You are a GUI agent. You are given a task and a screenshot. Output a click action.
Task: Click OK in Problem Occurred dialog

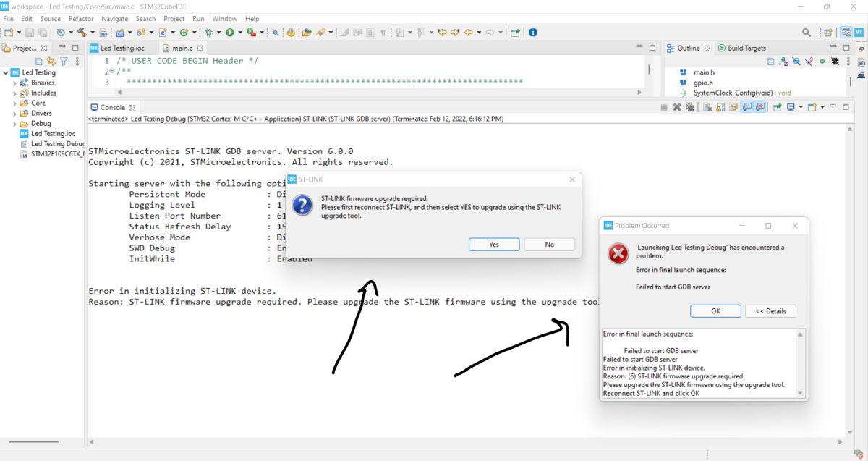(715, 311)
